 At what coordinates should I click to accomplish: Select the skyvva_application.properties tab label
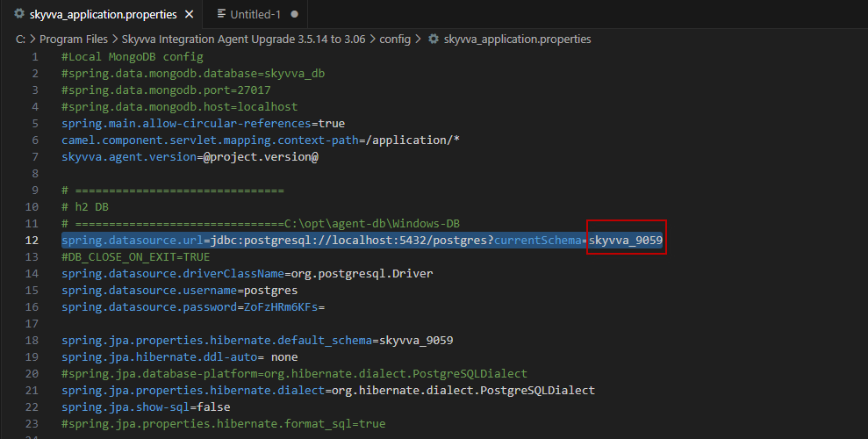pos(103,15)
